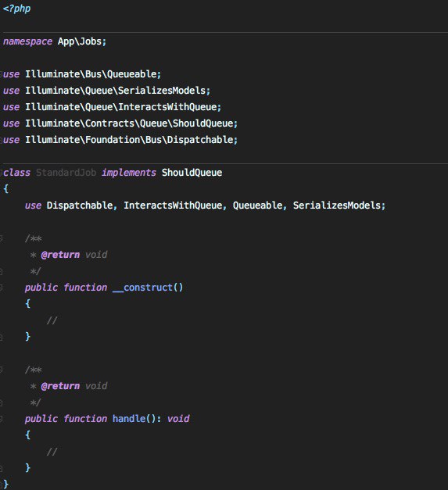
Task: Click the opening brace of handle body
Action: pyautogui.click(x=28, y=435)
